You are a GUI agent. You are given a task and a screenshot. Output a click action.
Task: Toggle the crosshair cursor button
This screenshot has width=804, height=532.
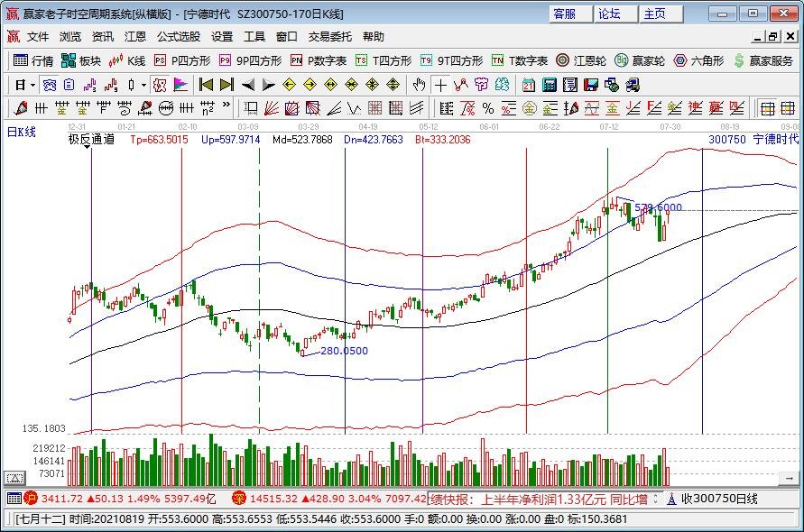(x=440, y=85)
